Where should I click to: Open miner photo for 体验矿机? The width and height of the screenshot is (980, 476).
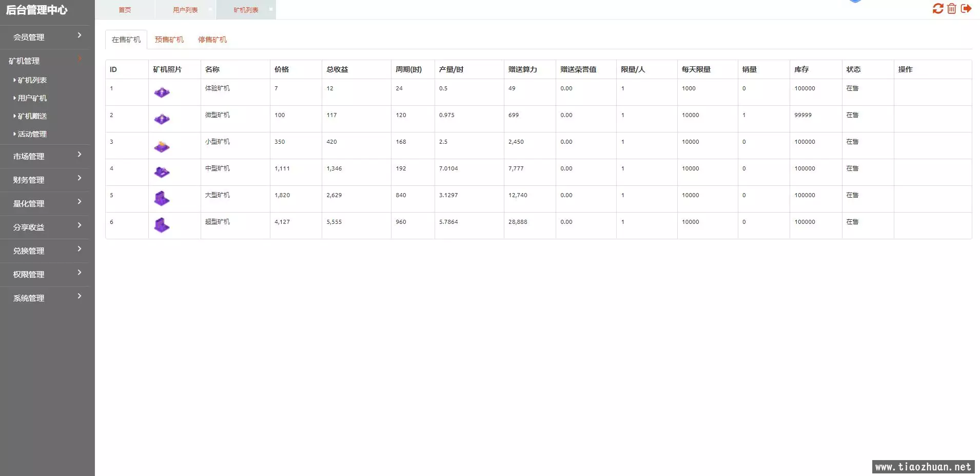click(162, 92)
